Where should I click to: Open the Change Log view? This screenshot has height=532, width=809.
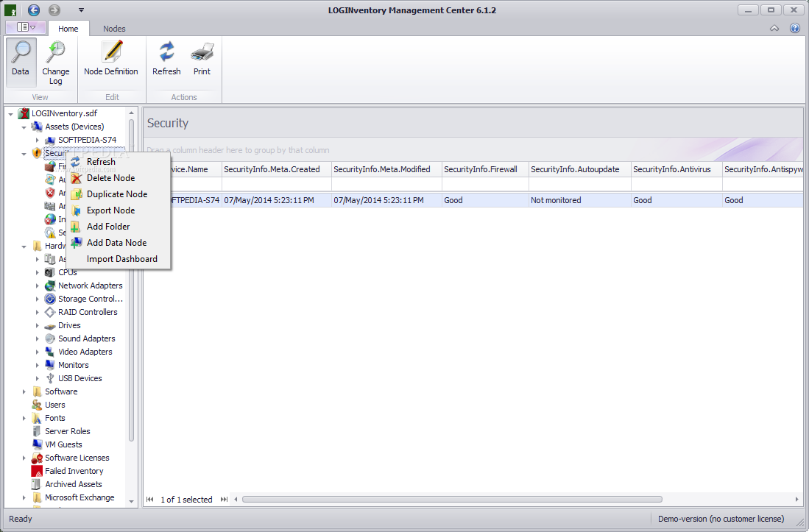point(56,62)
